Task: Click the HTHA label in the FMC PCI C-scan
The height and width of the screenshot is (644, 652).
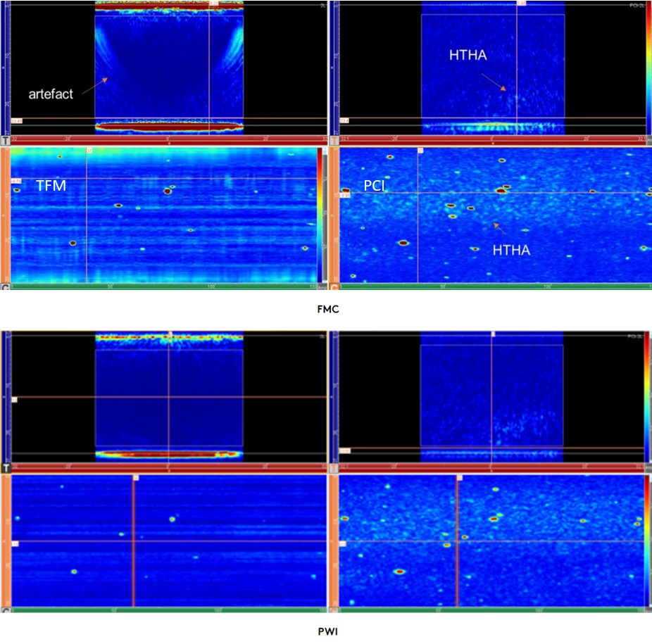Action: [x=511, y=250]
